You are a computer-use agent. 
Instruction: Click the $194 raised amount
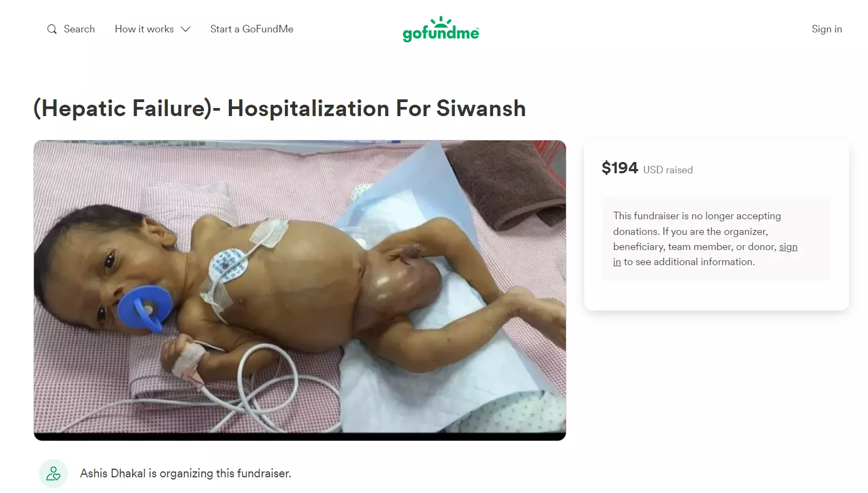coord(620,168)
